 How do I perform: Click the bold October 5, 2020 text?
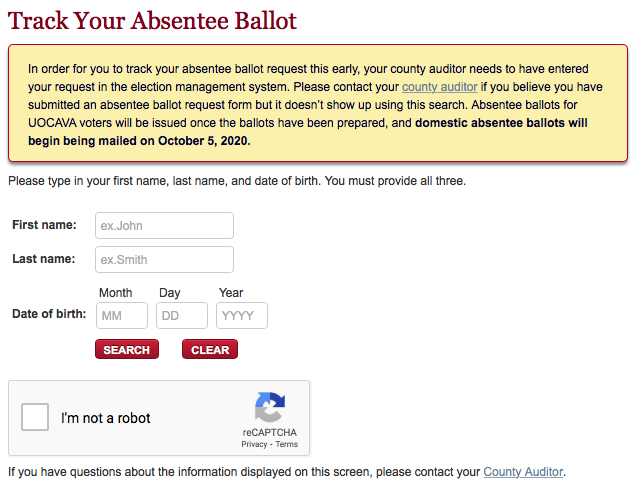tap(203, 141)
